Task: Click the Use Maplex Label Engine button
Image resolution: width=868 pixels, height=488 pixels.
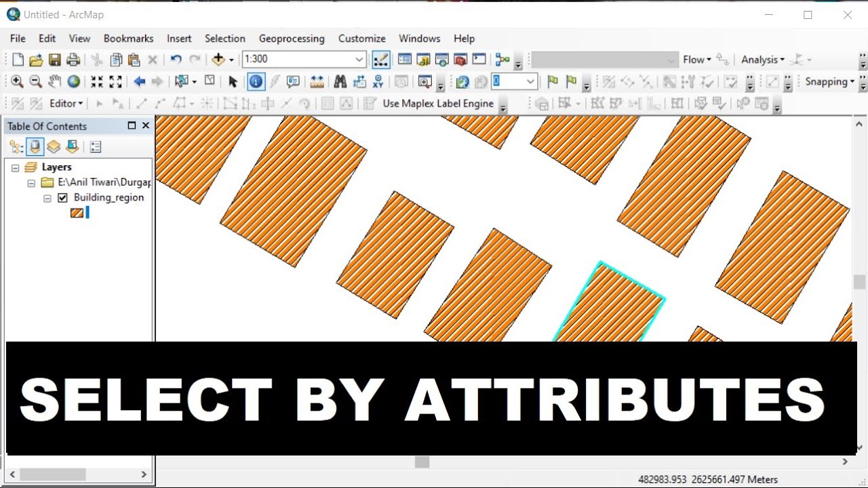Action: (438, 104)
